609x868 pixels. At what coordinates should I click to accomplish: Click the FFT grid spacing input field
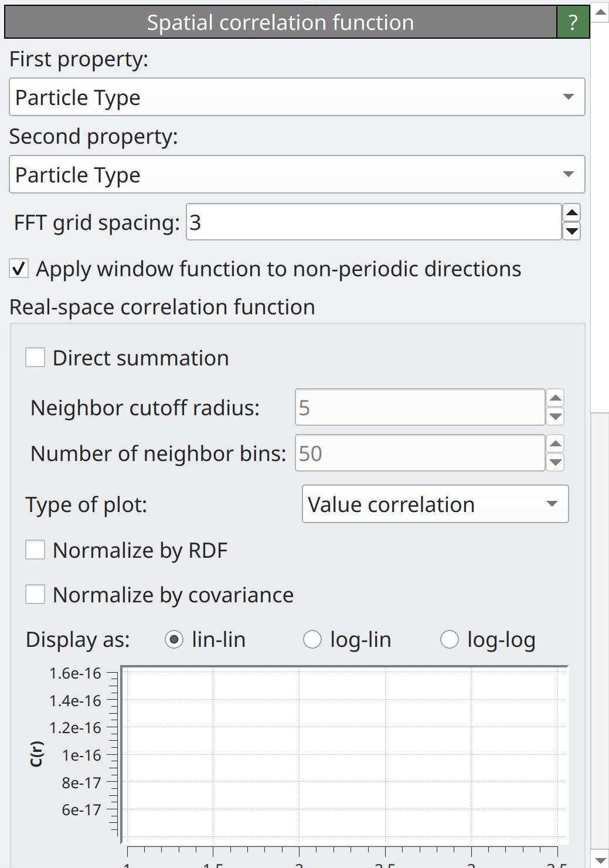[373, 222]
